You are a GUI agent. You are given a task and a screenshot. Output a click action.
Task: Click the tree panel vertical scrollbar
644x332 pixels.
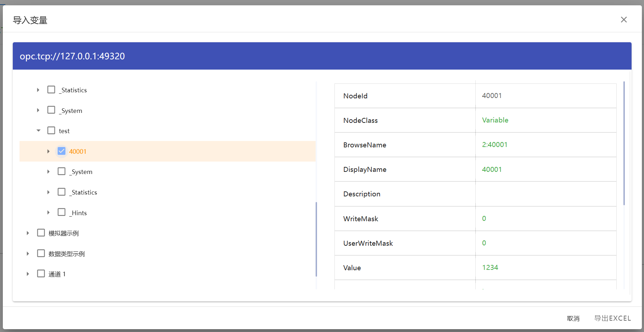pyautogui.click(x=316, y=239)
